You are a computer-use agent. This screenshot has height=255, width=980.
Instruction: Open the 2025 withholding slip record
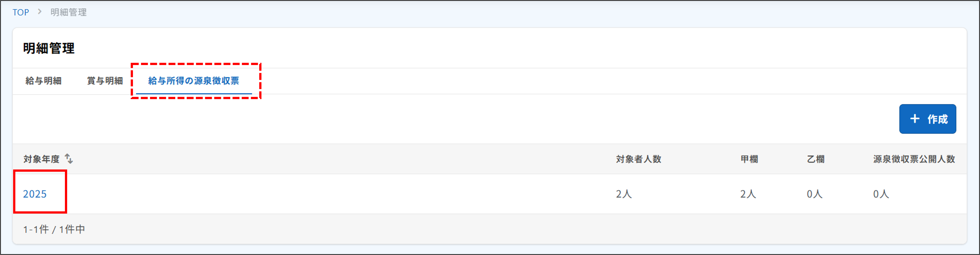point(35,194)
